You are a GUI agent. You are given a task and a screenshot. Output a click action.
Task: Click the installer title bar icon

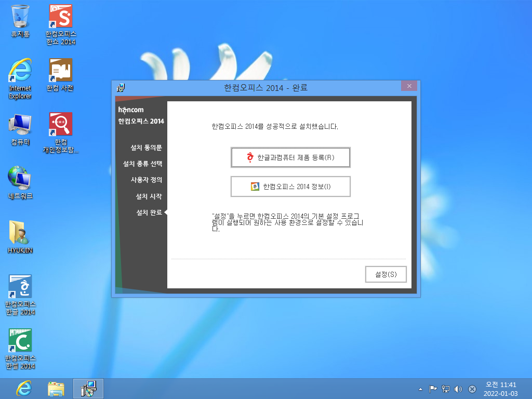(x=121, y=88)
